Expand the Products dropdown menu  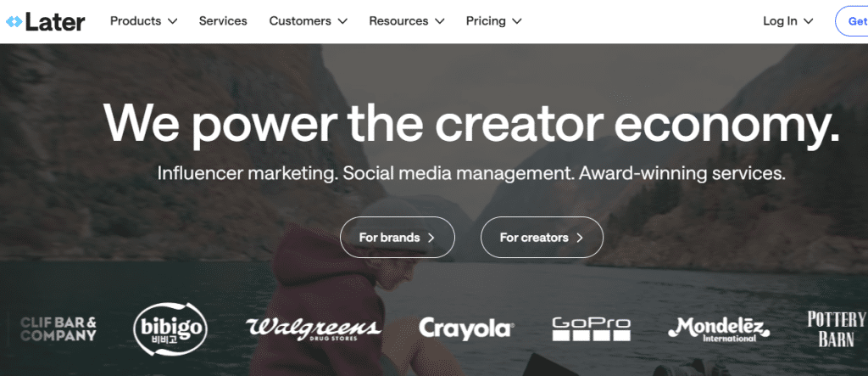coord(143,21)
